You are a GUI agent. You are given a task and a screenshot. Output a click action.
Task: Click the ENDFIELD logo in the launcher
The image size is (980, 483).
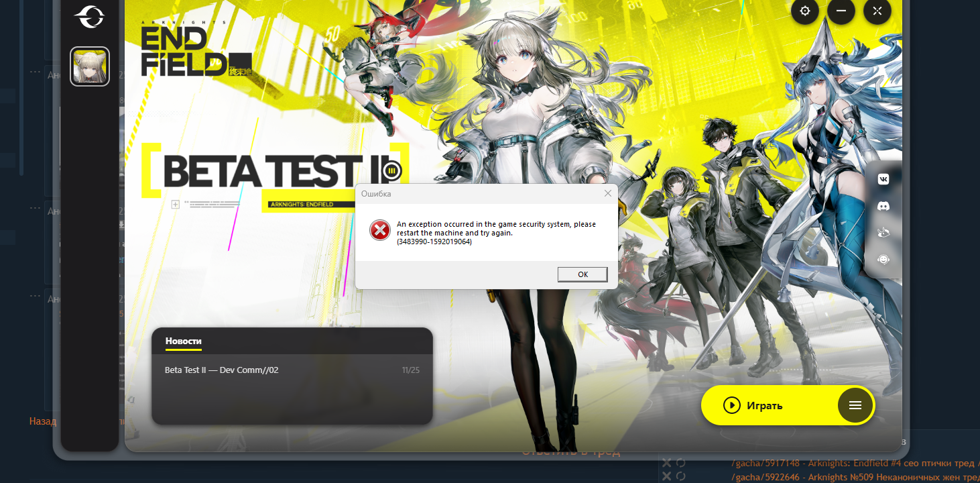click(x=196, y=48)
